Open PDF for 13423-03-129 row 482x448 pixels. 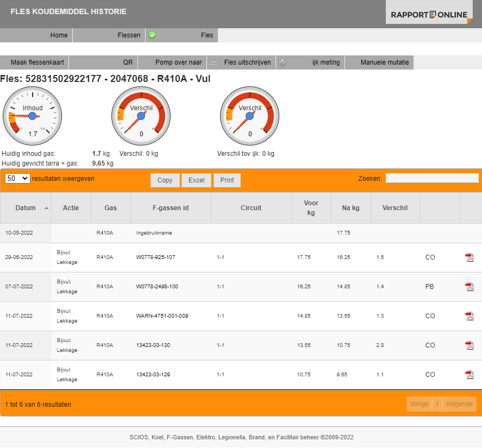click(x=470, y=375)
